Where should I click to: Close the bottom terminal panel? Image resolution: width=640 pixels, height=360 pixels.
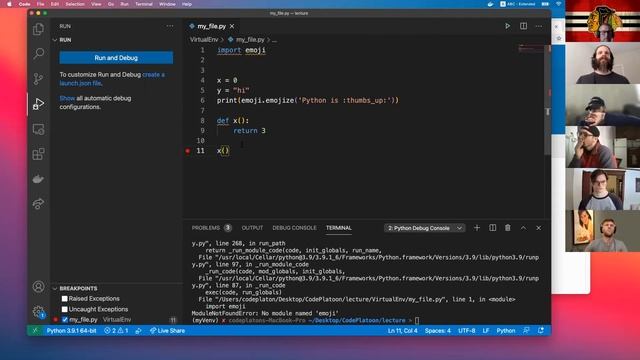(x=539, y=228)
